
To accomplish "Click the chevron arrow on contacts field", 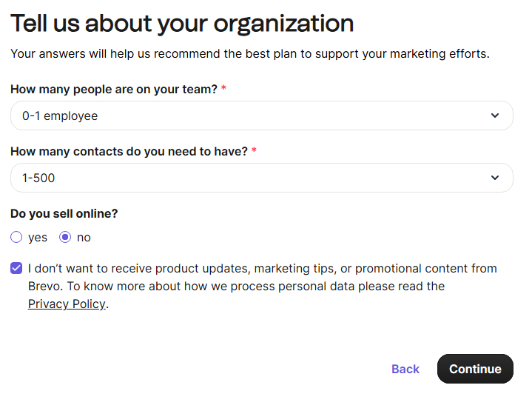I will [495, 178].
